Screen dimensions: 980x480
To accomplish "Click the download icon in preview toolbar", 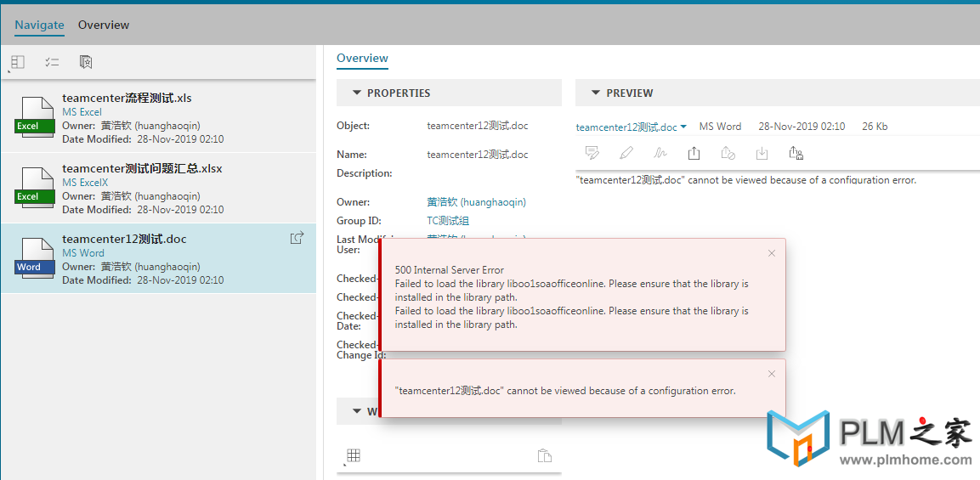I will pyautogui.click(x=762, y=153).
